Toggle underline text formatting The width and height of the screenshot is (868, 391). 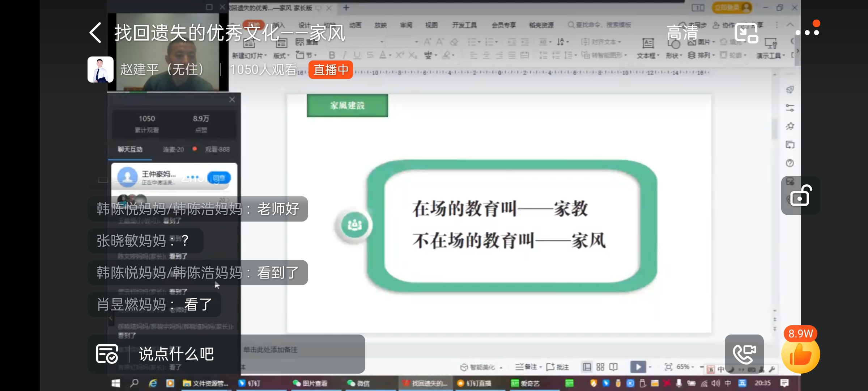pos(357,55)
